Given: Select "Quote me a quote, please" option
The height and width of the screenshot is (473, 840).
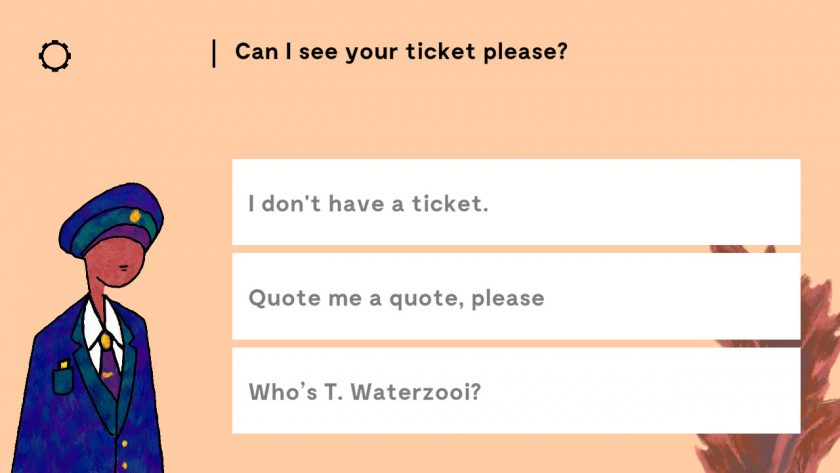Looking at the screenshot, I should [516, 296].
